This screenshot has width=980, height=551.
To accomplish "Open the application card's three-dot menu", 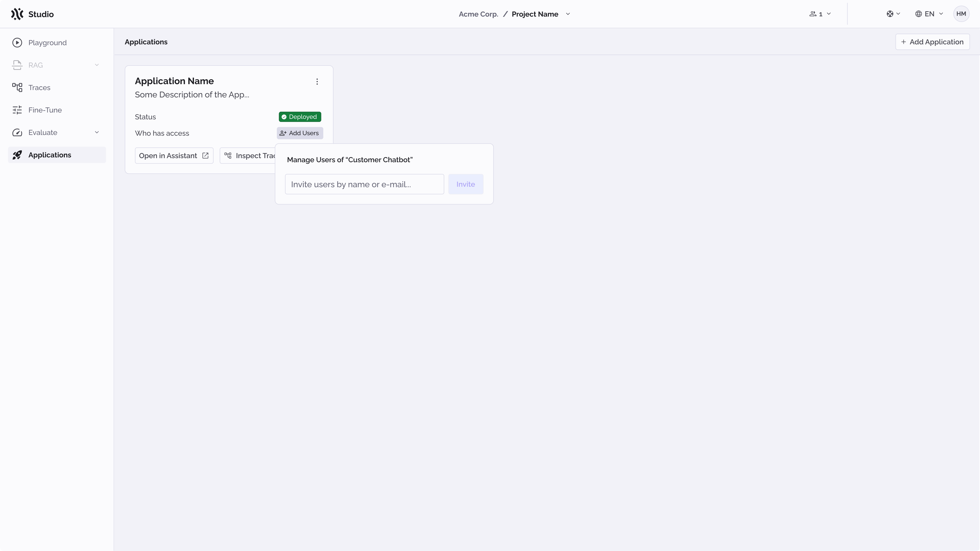I will coord(317,81).
